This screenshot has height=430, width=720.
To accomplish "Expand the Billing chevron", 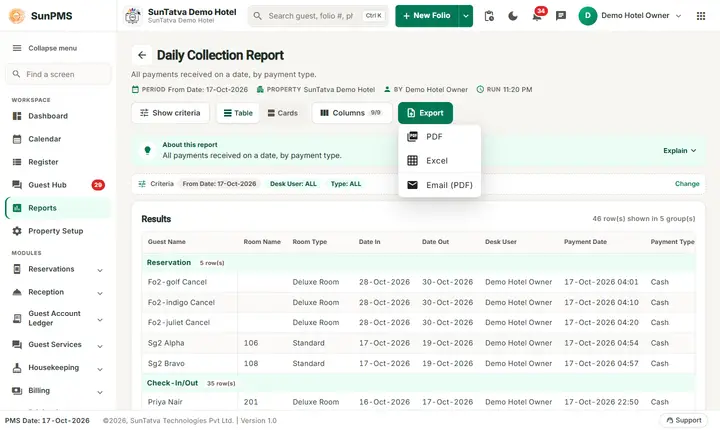I will [x=100, y=391].
